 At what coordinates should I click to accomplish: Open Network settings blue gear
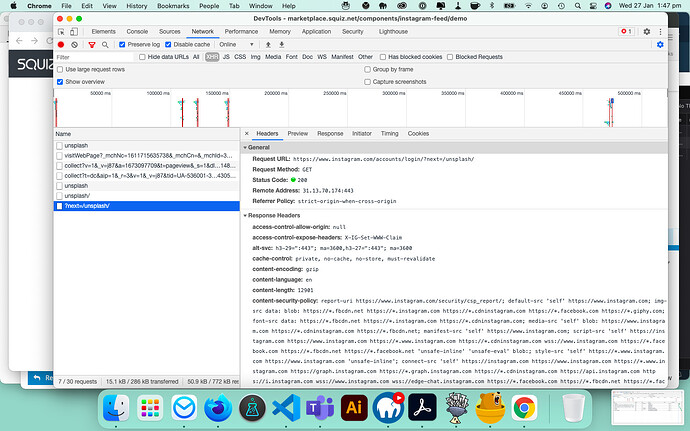(x=660, y=44)
